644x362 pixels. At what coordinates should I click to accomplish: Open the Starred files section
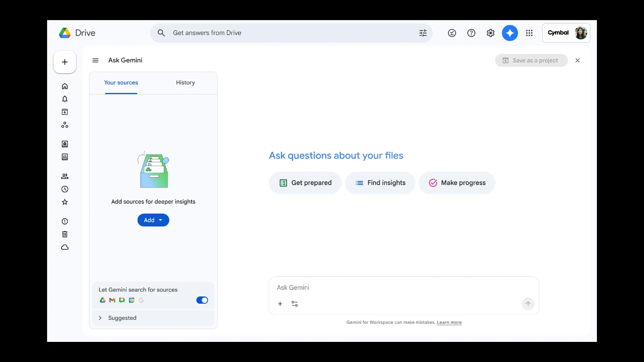(64, 202)
